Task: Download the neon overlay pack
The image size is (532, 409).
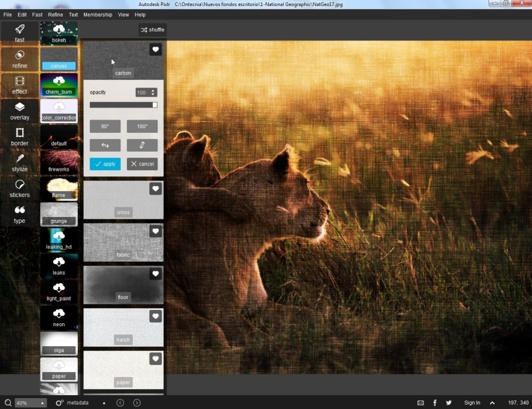Action: point(59,318)
